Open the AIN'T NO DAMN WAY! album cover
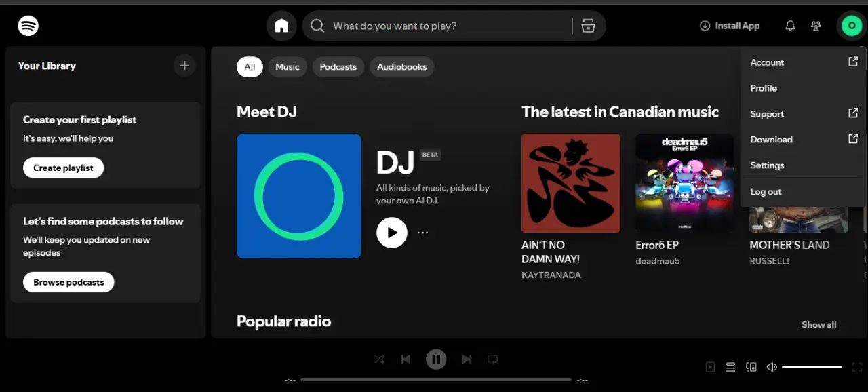868x392 pixels. click(x=571, y=183)
